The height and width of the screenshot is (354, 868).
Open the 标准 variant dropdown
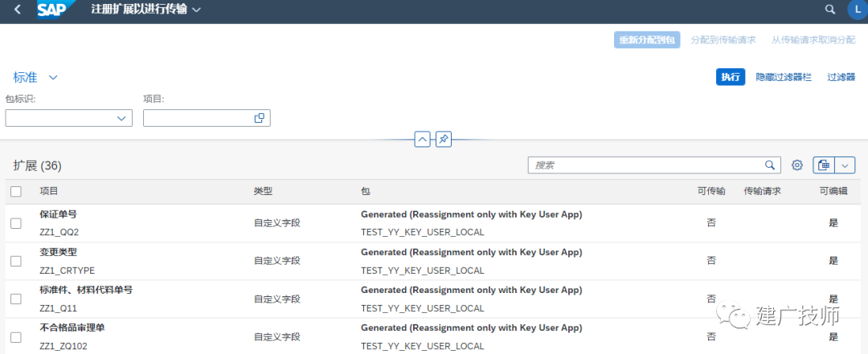[x=53, y=78]
